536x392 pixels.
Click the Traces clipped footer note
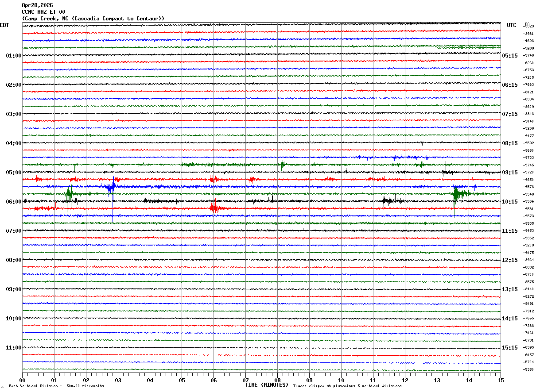(x=347, y=386)
